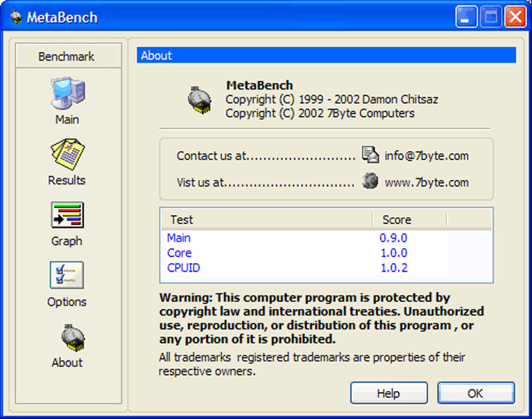The width and height of the screenshot is (532, 419).
Task: Click the globe website icon
Action: tap(370, 180)
